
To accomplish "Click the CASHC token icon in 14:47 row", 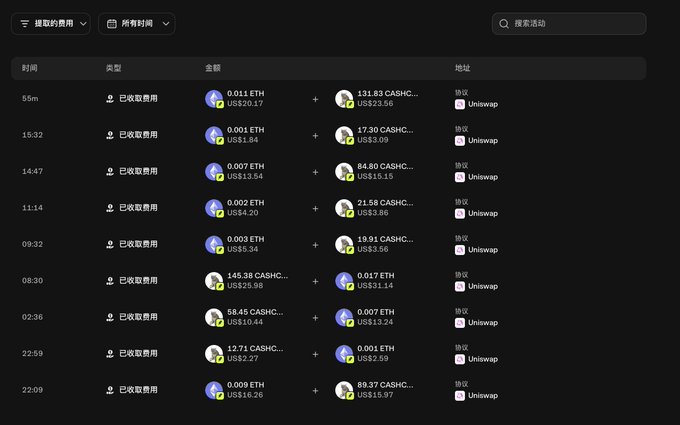I will [344, 171].
